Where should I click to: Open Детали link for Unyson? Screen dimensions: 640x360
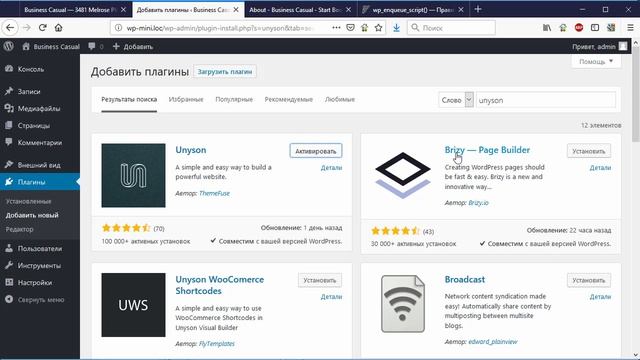pyautogui.click(x=331, y=168)
